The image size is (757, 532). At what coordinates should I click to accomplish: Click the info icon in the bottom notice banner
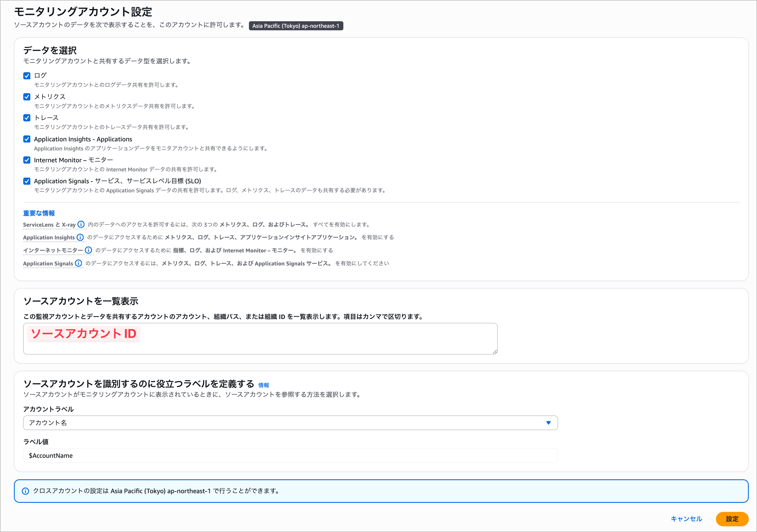(x=26, y=491)
